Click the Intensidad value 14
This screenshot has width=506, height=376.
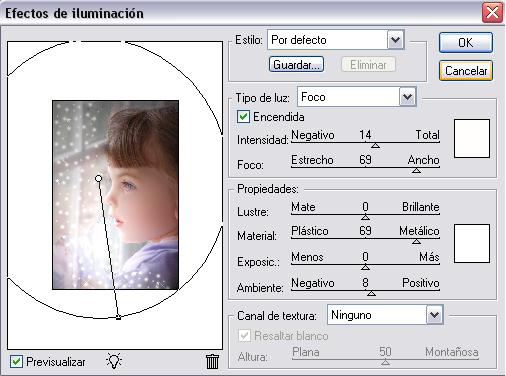coord(365,135)
